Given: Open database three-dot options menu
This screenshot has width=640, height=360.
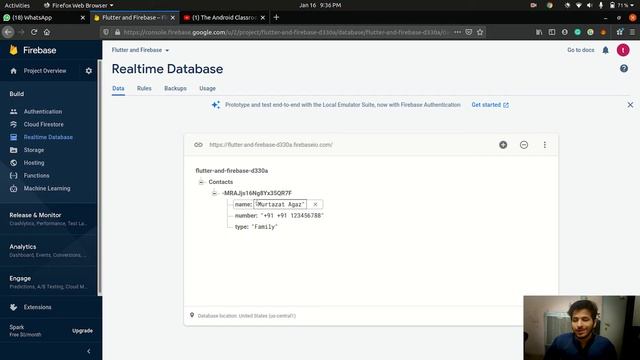Looking at the screenshot, I should point(544,144).
